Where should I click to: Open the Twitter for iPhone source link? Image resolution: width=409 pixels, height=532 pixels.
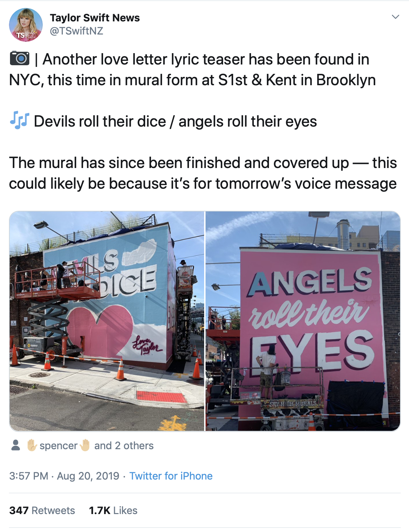(171, 476)
